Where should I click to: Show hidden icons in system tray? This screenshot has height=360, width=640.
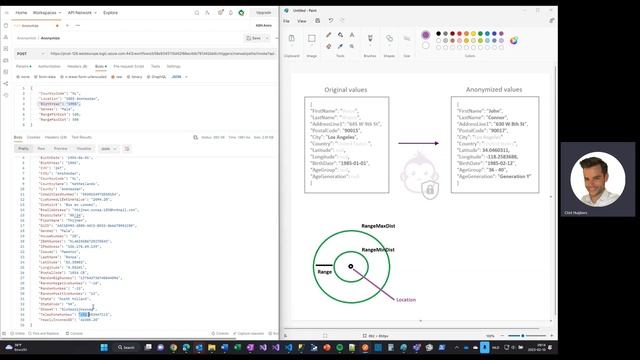pyautogui.click(x=457, y=347)
